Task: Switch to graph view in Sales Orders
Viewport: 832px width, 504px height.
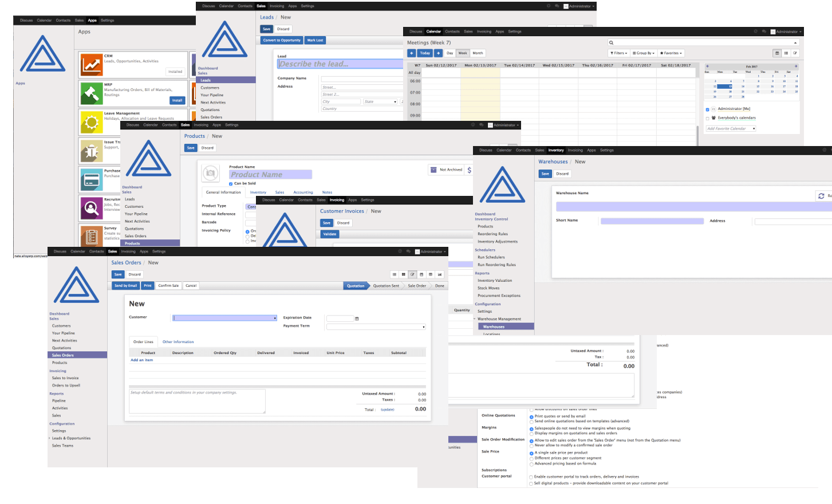Action: point(440,274)
